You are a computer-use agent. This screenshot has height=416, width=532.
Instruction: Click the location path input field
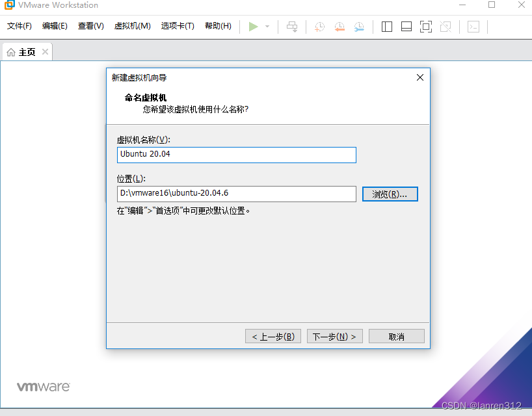[237, 194]
